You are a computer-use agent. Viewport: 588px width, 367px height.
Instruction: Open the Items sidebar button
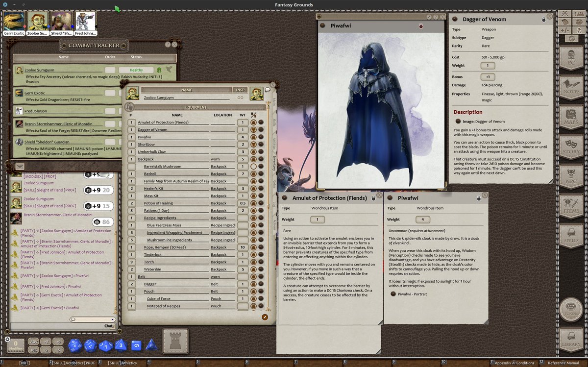point(571,207)
